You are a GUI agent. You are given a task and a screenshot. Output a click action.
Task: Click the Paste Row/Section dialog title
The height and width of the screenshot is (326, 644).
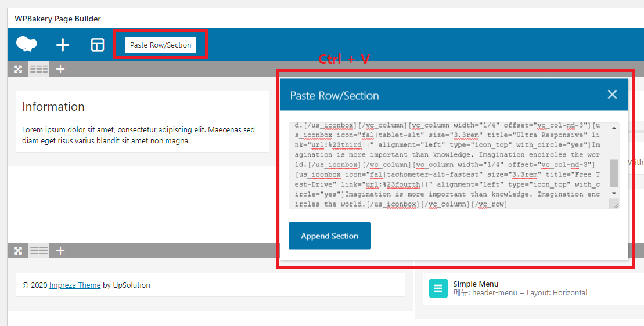click(x=334, y=96)
